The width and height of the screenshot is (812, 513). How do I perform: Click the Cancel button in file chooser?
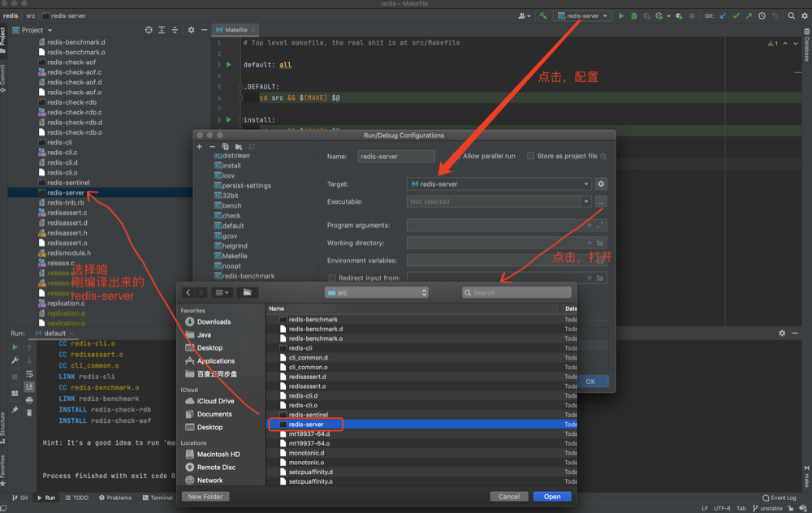509,497
